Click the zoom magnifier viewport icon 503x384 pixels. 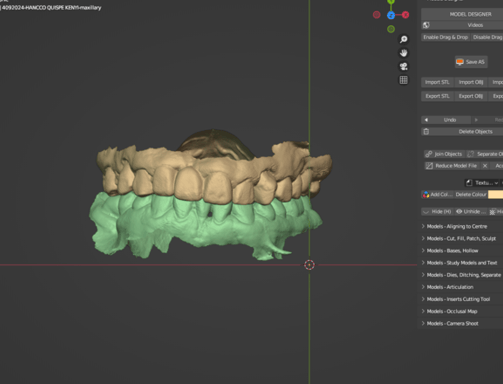(x=404, y=39)
